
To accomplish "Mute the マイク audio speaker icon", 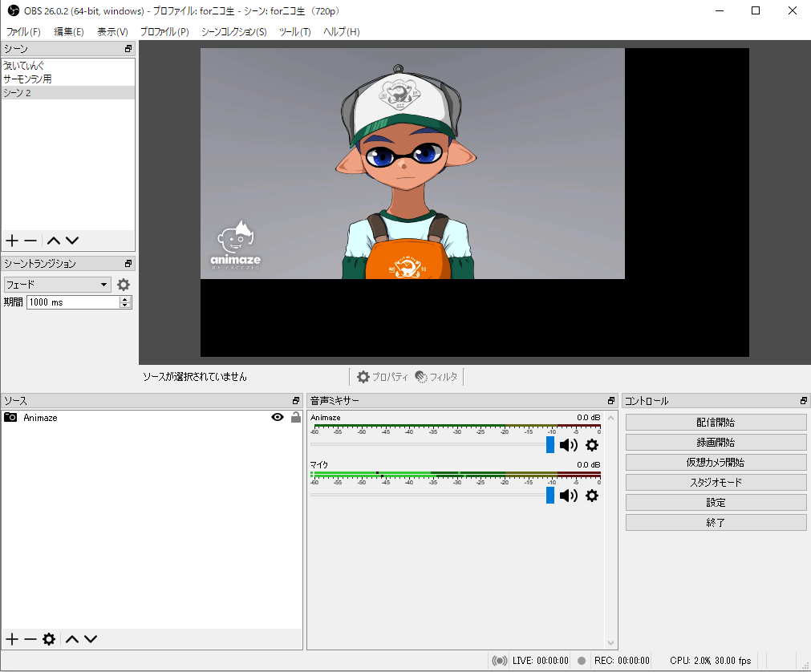I will click(569, 496).
